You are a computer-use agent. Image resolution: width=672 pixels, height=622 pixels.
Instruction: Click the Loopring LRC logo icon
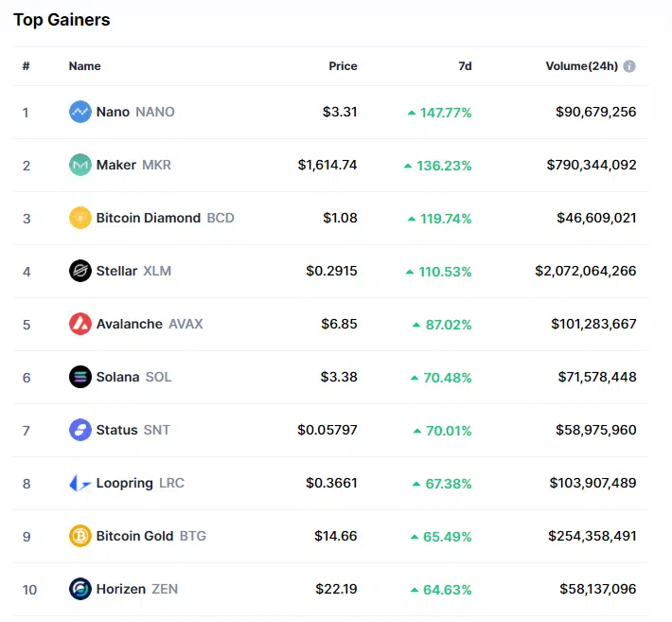point(80,483)
